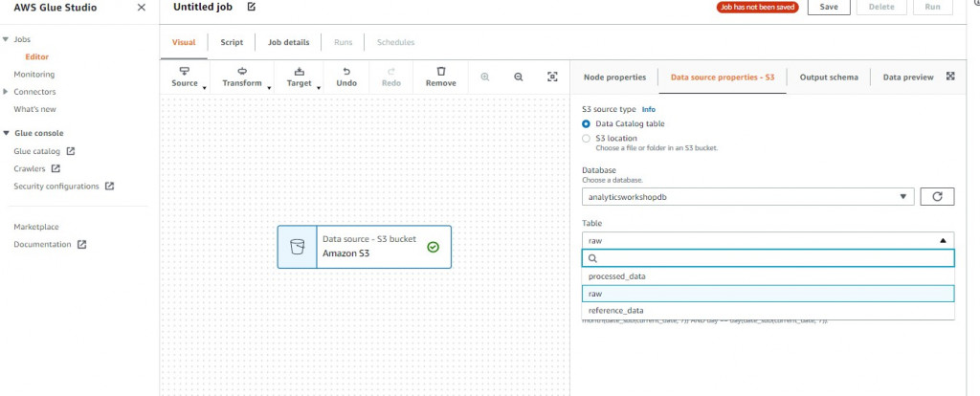Open the Database dropdown analyticsworkshopdb
The image size is (980, 396).
[748, 196]
